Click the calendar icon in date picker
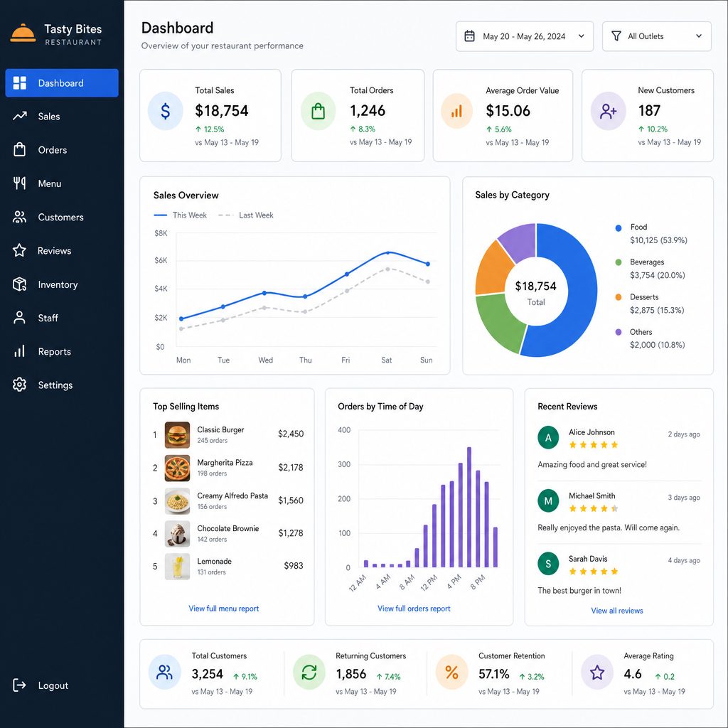Screen dimensions: 728x728 click(469, 36)
